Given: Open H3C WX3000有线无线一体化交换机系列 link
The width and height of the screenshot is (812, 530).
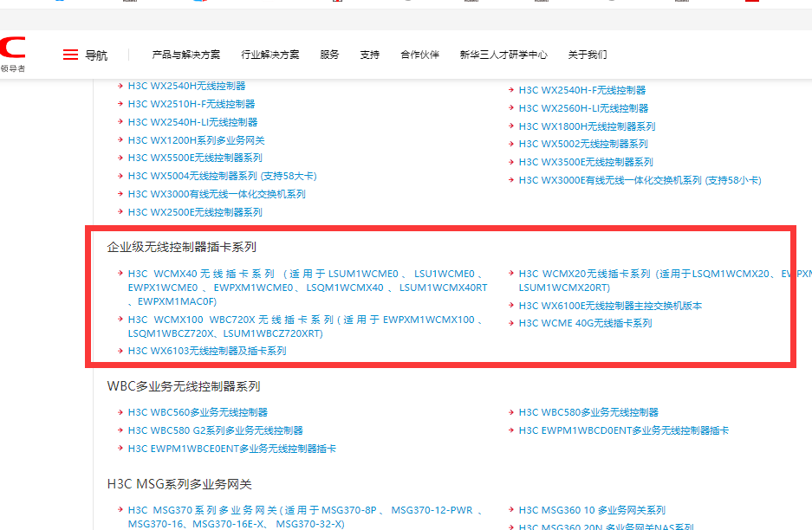Looking at the screenshot, I should 217,194.
